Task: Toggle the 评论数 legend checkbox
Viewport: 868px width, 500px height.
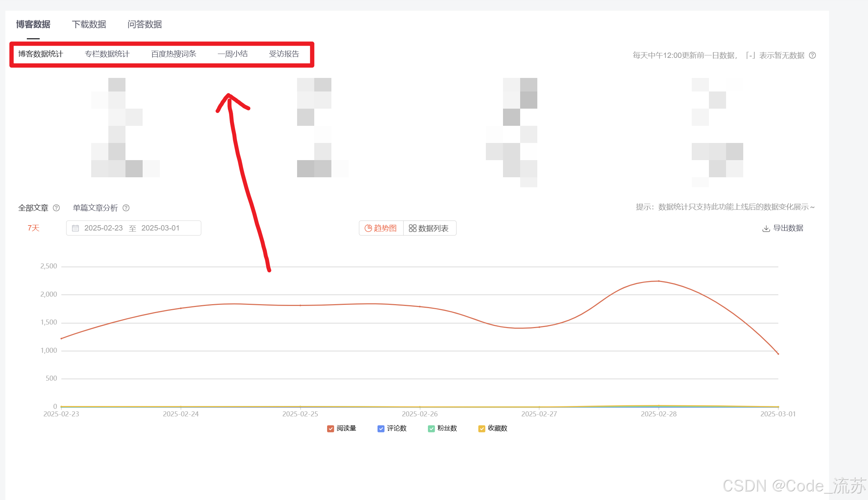Action: (x=381, y=429)
